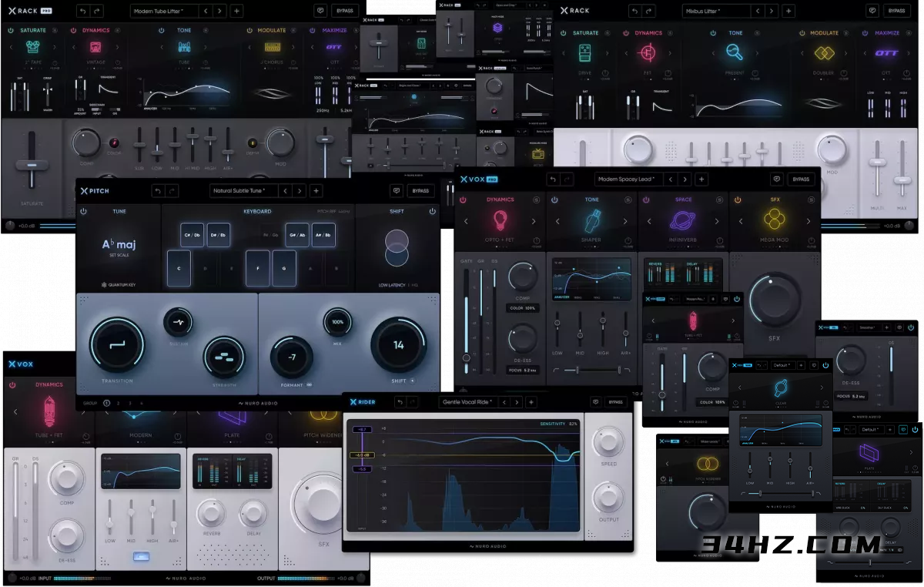Click the Opto + FET lightbulb icon in Xvox Pro
Image resolution: width=924 pixels, height=587 pixels.
500,221
